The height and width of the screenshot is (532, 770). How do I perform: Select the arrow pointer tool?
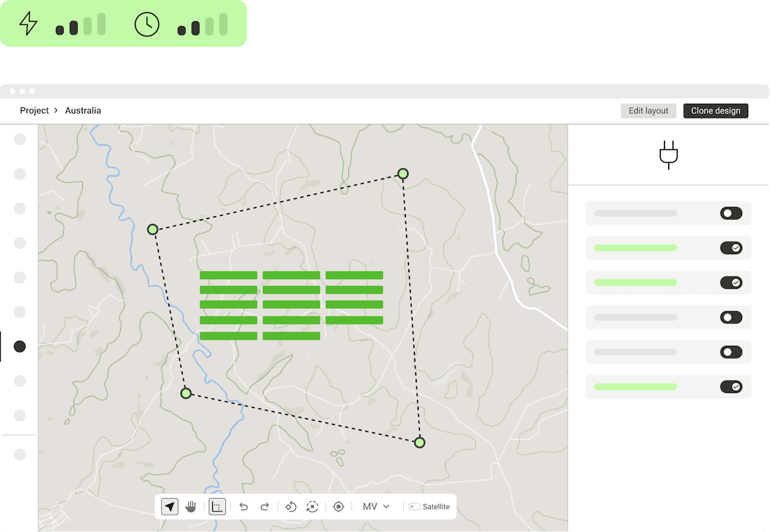[170, 507]
